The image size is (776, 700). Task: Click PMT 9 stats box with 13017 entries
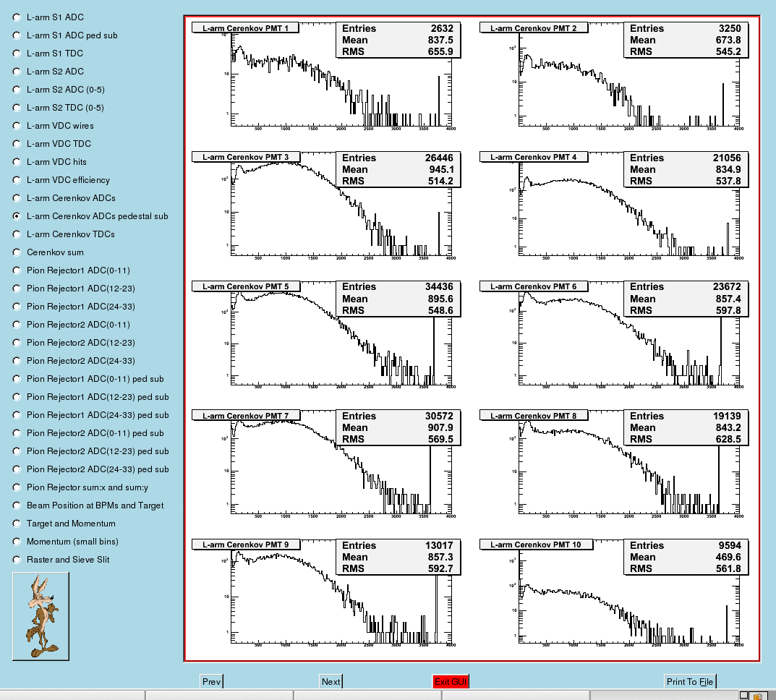click(x=398, y=557)
